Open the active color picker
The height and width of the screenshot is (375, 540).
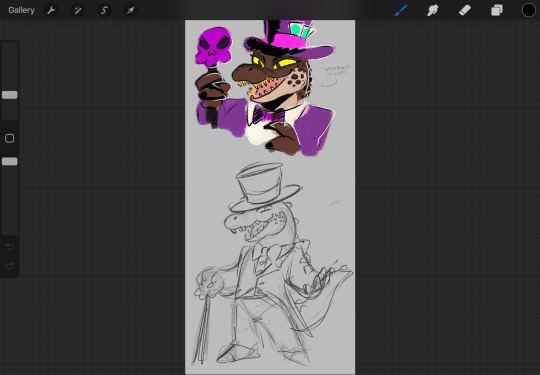(x=529, y=10)
